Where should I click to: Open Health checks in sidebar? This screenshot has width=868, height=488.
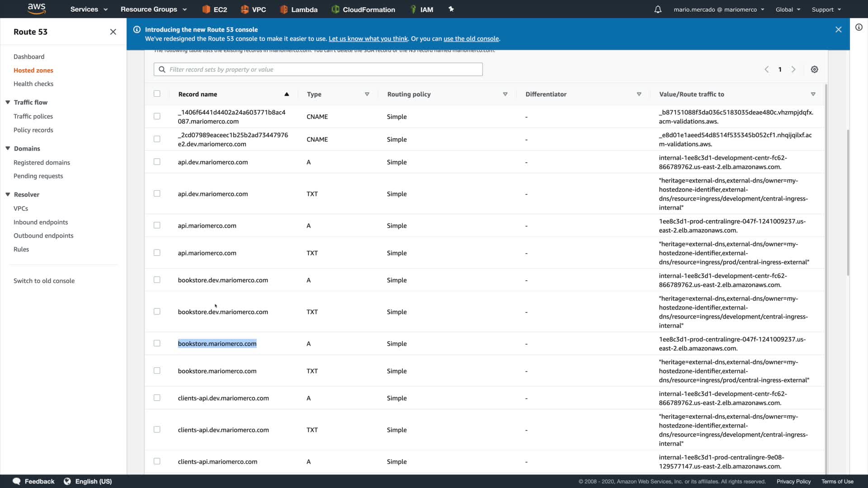33,84
